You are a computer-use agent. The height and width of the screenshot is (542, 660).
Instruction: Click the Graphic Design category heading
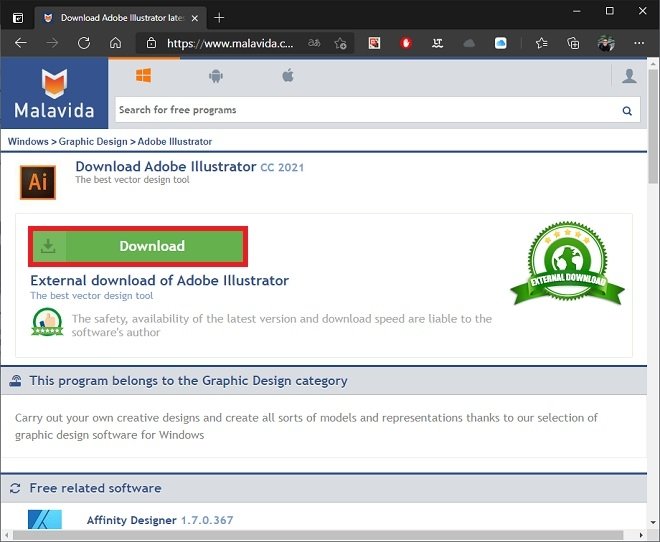(189, 381)
